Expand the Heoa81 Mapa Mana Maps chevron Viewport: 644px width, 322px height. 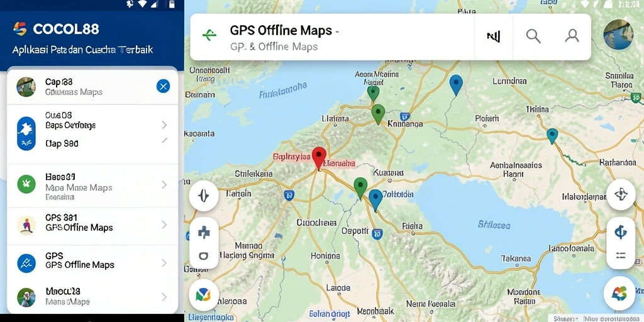tap(164, 185)
